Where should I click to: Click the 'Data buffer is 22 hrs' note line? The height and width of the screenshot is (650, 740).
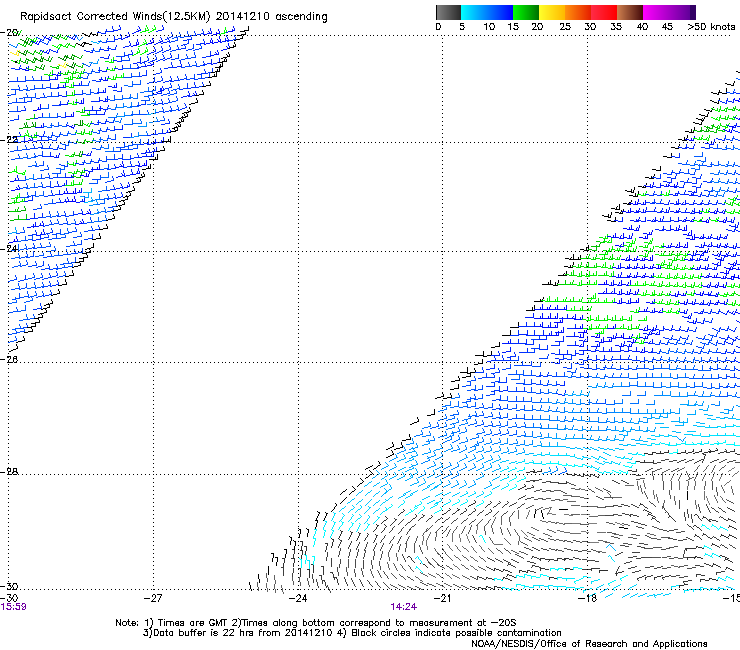[352, 633]
